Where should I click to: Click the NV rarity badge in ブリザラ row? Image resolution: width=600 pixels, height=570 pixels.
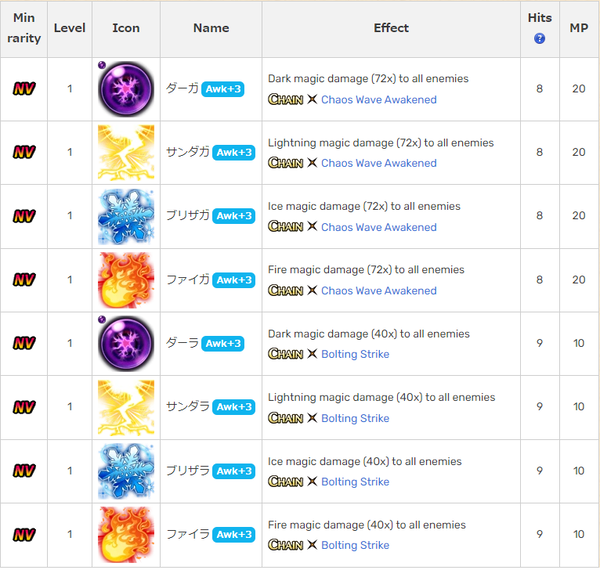tap(24, 471)
